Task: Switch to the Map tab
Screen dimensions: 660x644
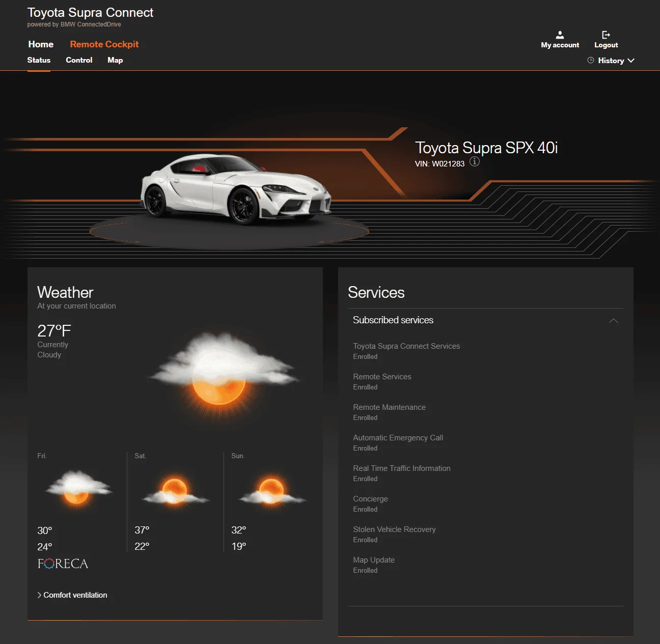Action: tap(115, 60)
